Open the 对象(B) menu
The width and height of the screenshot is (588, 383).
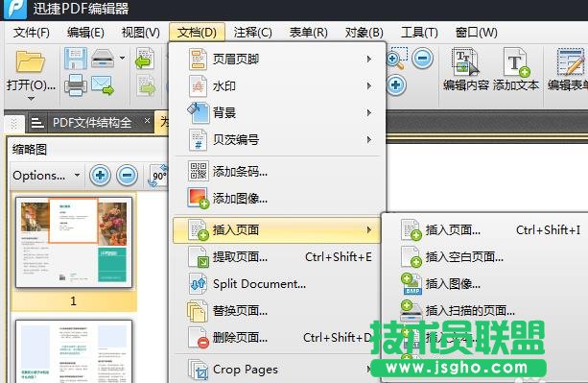pos(364,33)
